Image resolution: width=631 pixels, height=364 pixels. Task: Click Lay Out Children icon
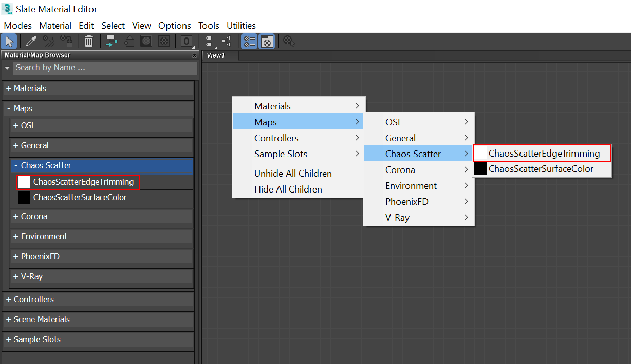227,42
